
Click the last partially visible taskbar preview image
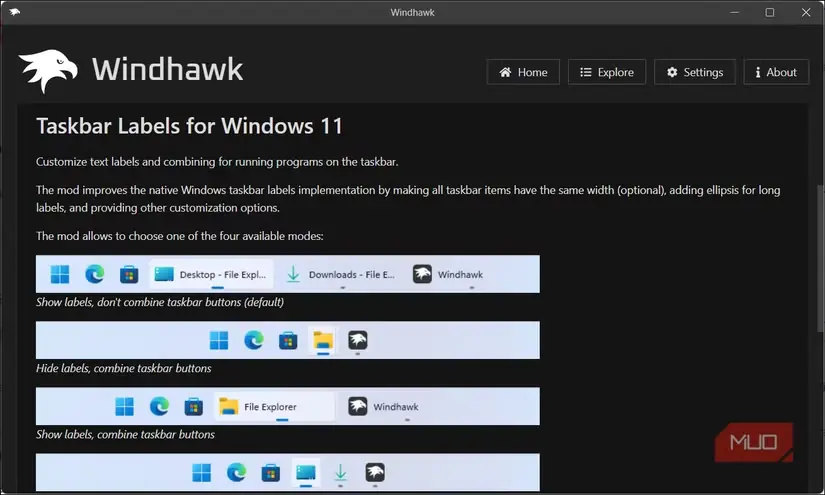pyautogui.click(x=288, y=472)
